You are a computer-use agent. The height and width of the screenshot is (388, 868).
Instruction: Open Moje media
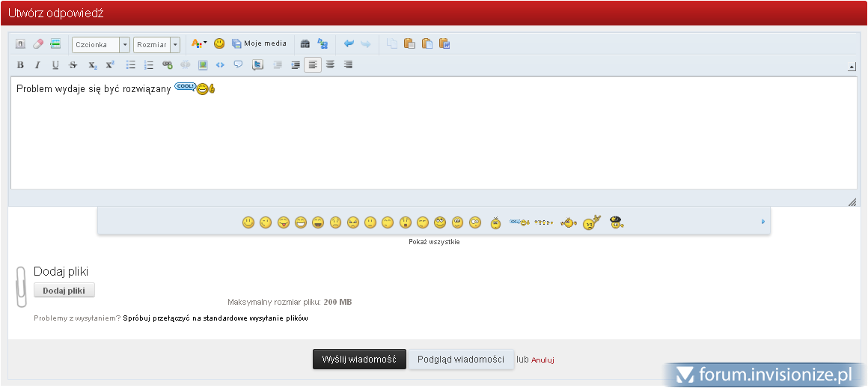pyautogui.click(x=259, y=44)
